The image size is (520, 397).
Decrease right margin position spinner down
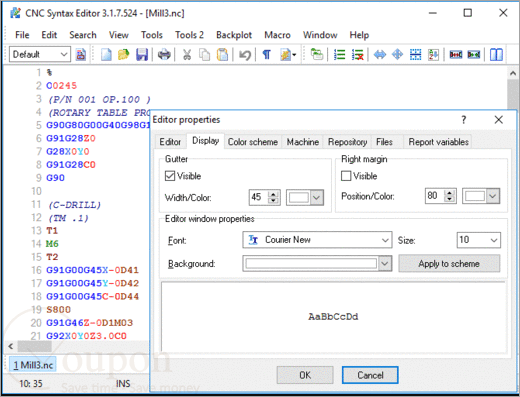pyautogui.click(x=449, y=199)
